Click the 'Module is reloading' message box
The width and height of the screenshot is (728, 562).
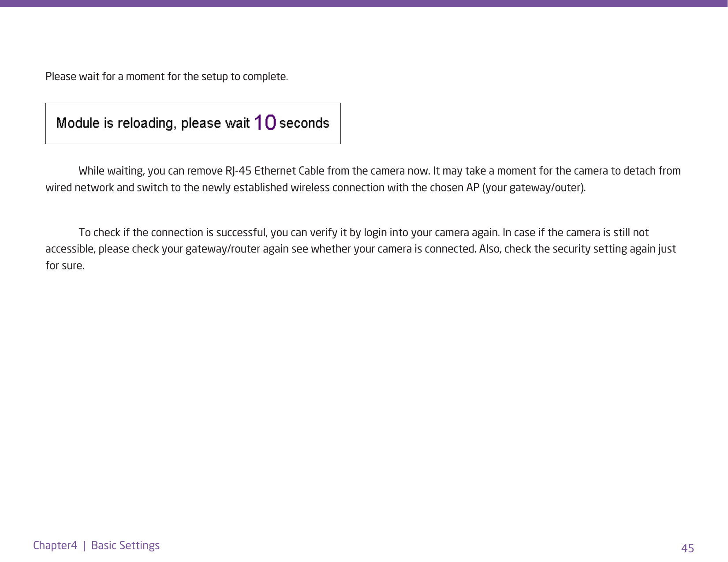click(193, 123)
